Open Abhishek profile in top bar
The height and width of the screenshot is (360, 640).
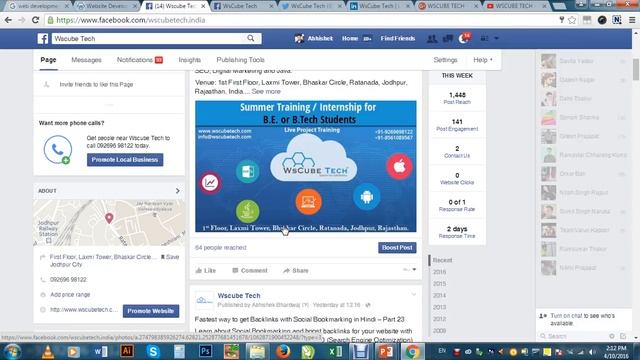[313, 38]
